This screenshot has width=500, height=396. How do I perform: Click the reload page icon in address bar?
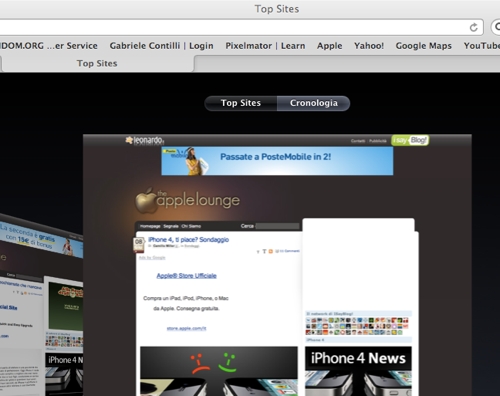click(x=474, y=28)
